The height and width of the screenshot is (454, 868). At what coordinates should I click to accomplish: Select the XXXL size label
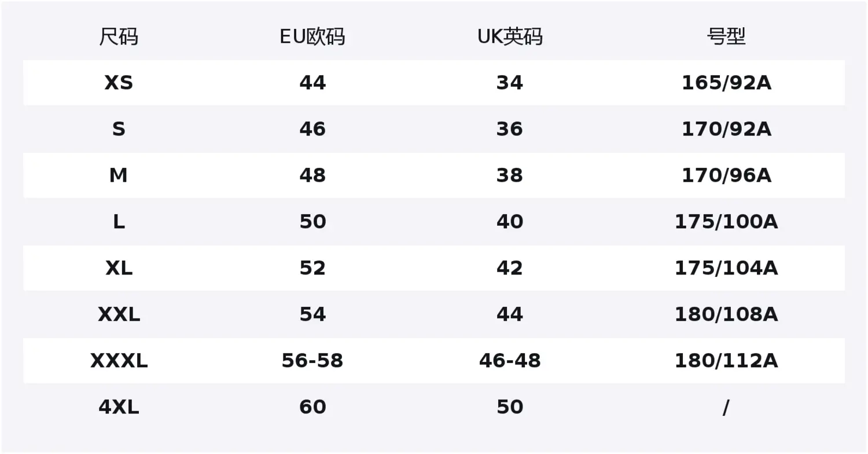click(119, 361)
